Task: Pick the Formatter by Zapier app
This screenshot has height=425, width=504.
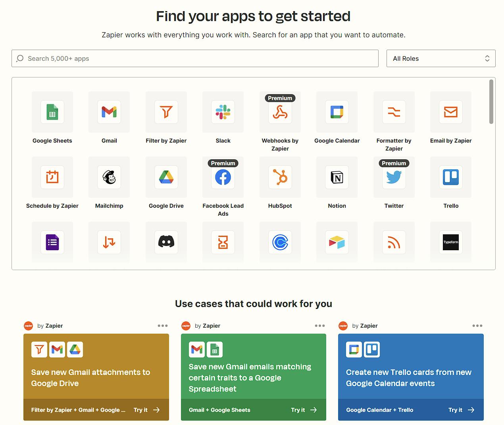Action: click(x=394, y=112)
